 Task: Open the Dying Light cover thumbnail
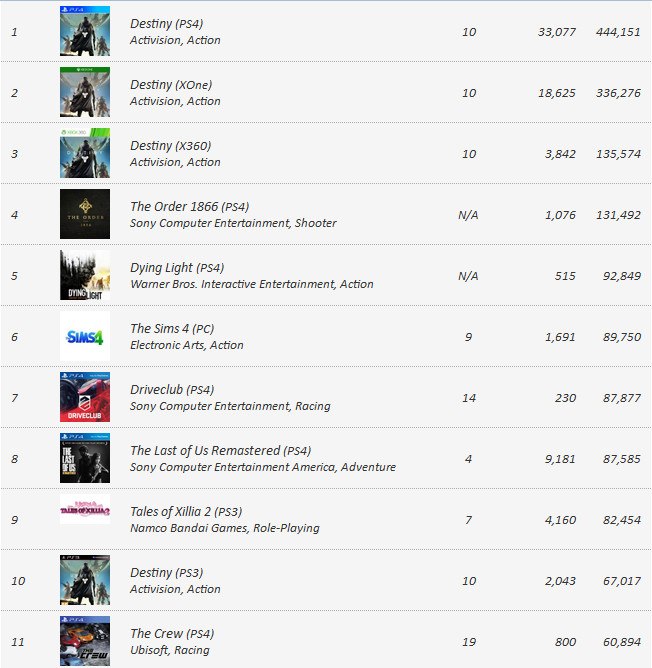click(85, 275)
